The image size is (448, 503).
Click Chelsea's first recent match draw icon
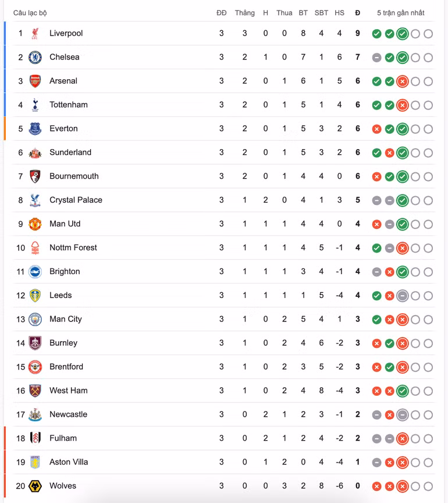(x=376, y=58)
